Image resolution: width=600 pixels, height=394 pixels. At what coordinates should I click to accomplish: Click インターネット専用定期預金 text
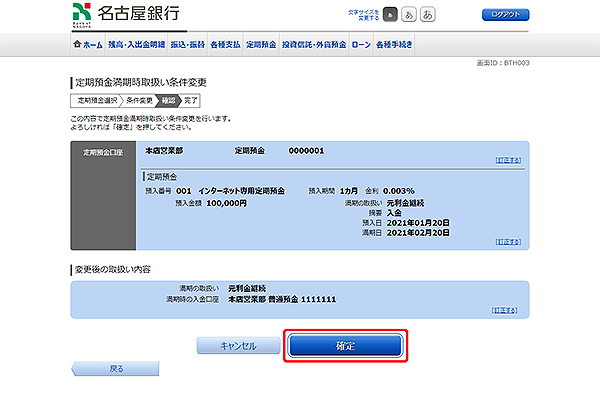coord(241,190)
